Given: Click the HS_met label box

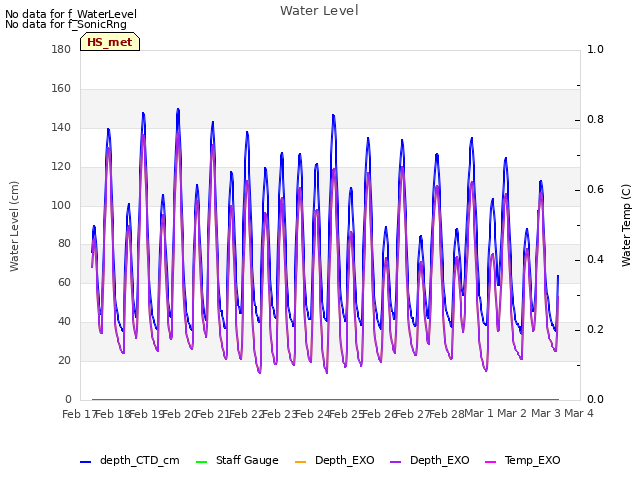Looking at the screenshot, I should click(110, 42).
